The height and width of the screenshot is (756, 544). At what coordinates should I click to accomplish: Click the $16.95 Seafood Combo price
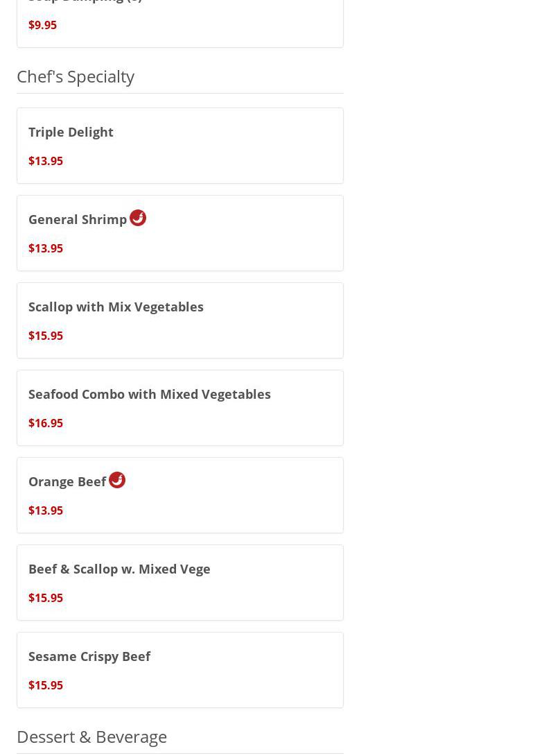[x=46, y=423]
